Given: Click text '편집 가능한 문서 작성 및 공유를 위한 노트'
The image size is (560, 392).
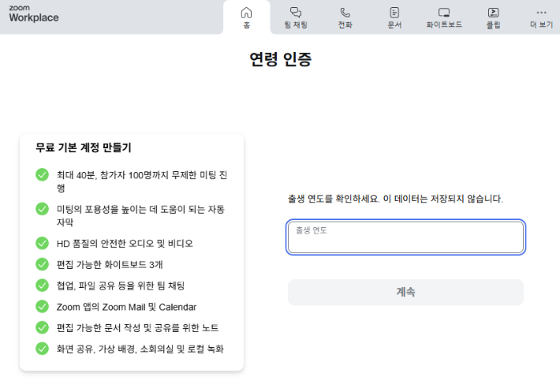Looking at the screenshot, I should pyautogui.click(x=138, y=328).
